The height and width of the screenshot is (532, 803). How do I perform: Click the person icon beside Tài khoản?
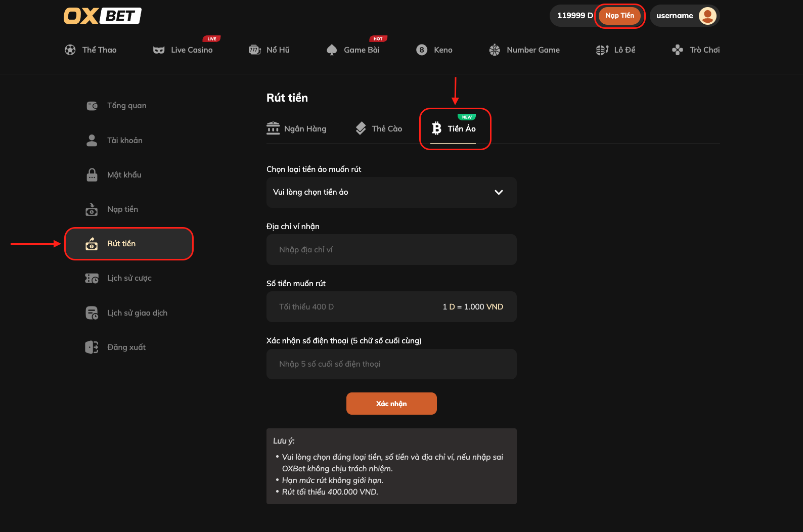pyautogui.click(x=92, y=140)
